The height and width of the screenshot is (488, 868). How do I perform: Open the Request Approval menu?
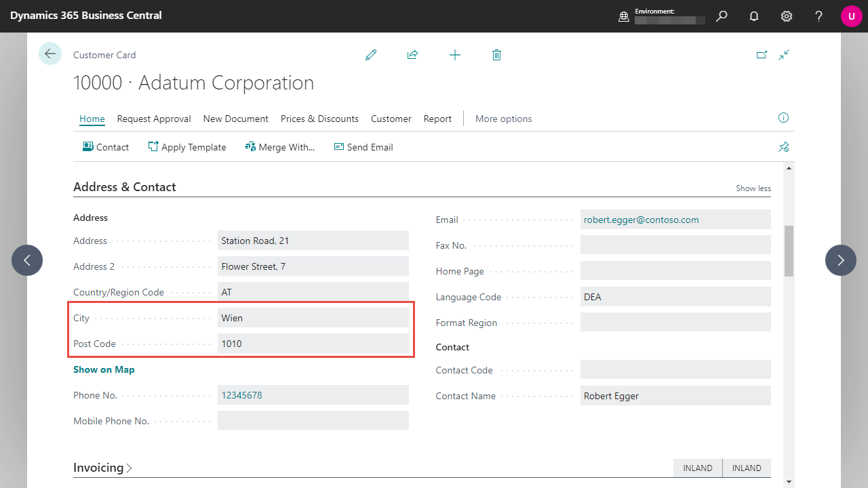click(154, 119)
